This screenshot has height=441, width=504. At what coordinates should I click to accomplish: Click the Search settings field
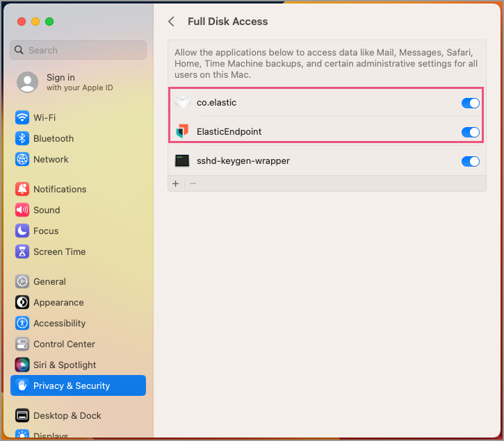coord(78,50)
